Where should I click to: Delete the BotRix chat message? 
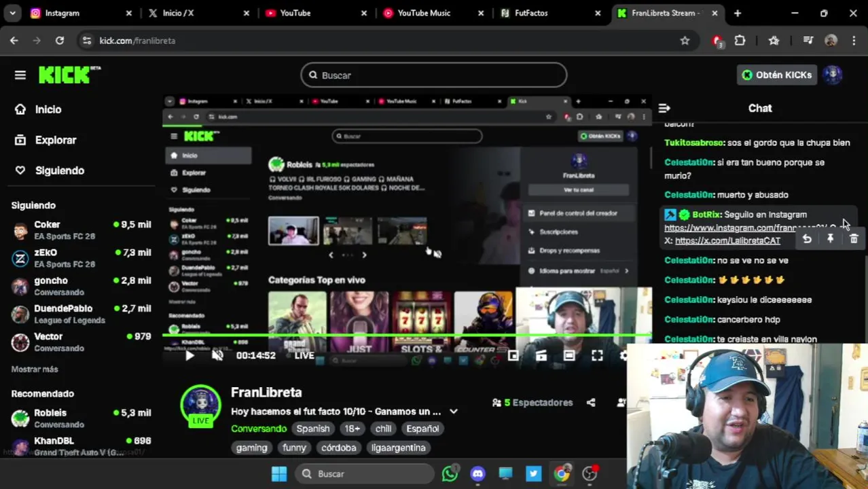[854, 239]
